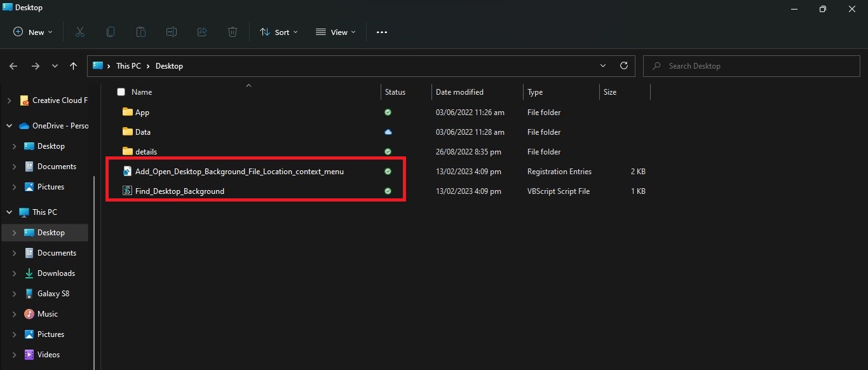Open the View layout dropdown
868x370 pixels.
tap(336, 32)
